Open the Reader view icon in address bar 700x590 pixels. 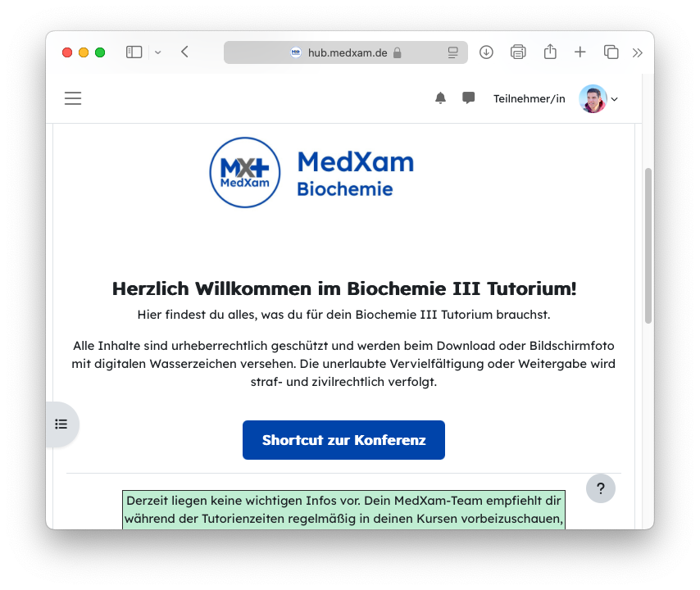tap(453, 52)
